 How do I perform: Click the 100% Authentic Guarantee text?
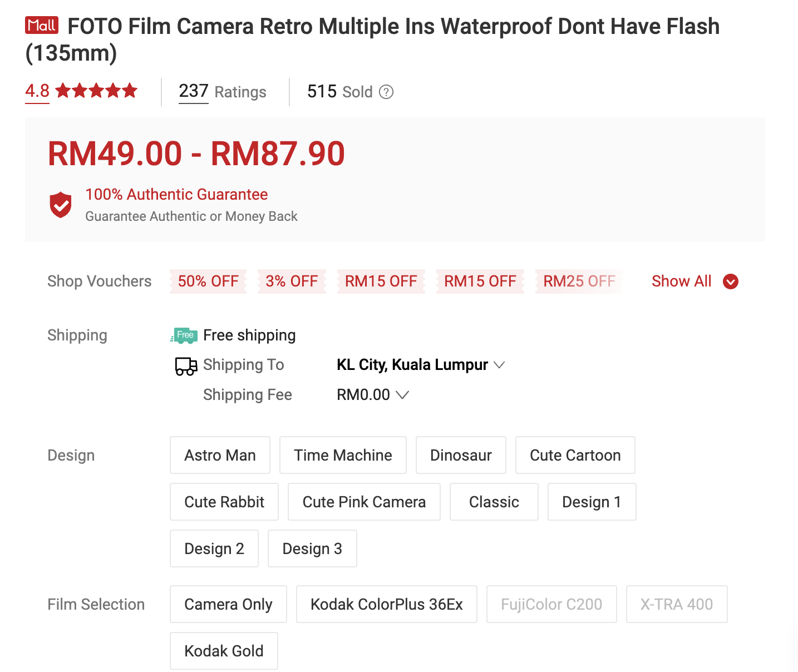tap(176, 194)
